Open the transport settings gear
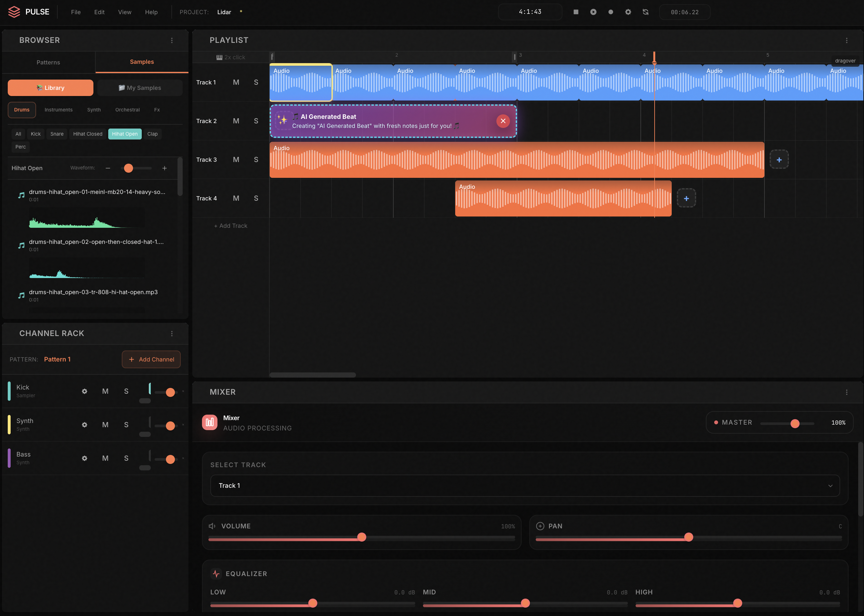 (628, 12)
